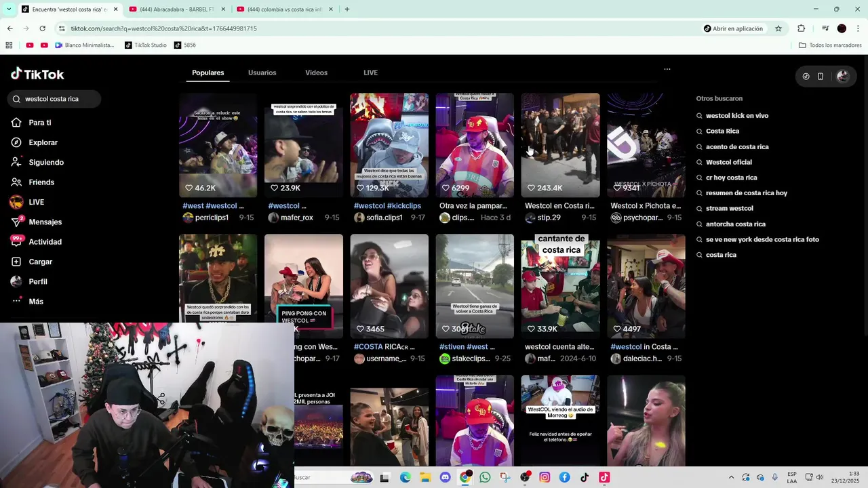Click the get app phone icon
This screenshot has width=868, height=488.
pyautogui.click(x=821, y=77)
